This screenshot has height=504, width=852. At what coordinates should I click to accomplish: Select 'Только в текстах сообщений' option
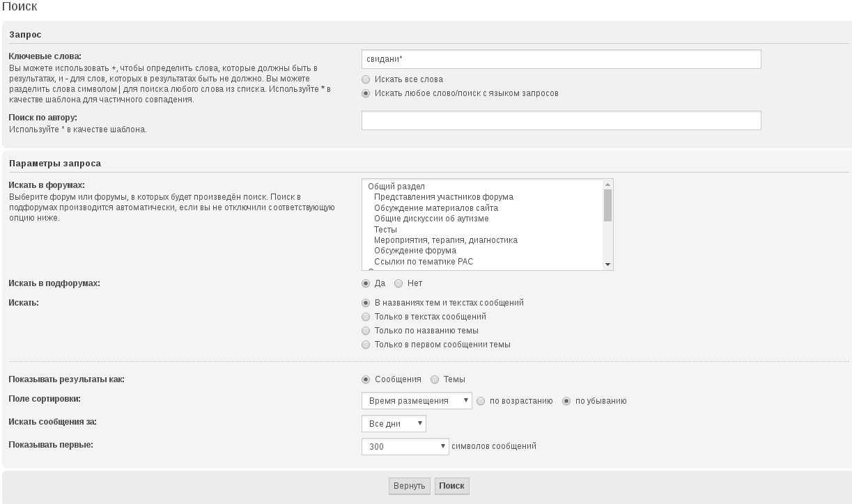click(x=366, y=317)
